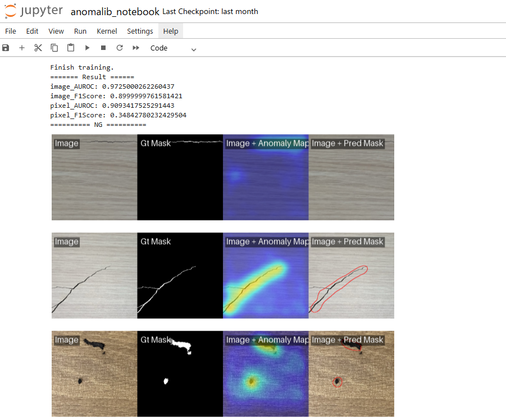Restart kernel and run all cells icon
506x420 pixels.
click(x=136, y=48)
